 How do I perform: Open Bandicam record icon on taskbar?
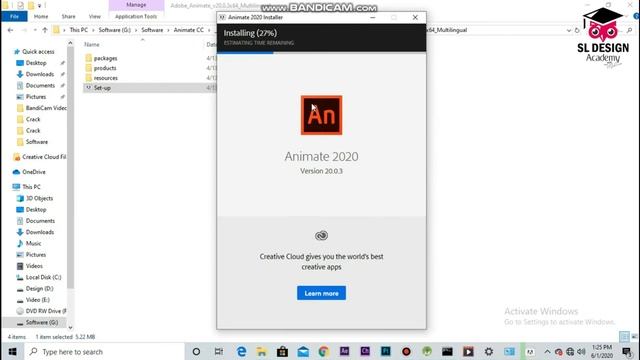(x=406, y=351)
